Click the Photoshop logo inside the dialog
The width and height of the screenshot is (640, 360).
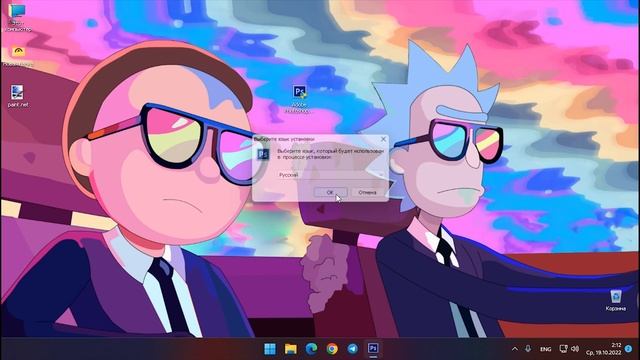pos(263,154)
